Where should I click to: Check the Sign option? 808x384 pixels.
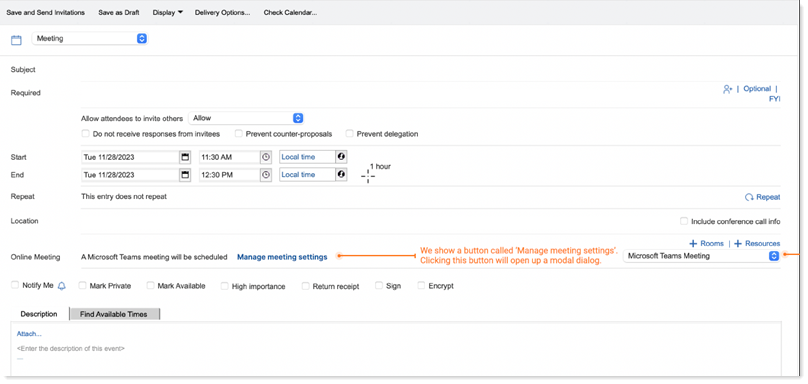pos(379,285)
